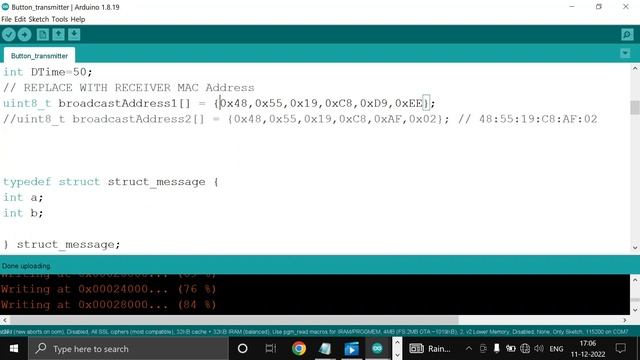Click 'broadcastAddress1[]' in the code

[124, 103]
